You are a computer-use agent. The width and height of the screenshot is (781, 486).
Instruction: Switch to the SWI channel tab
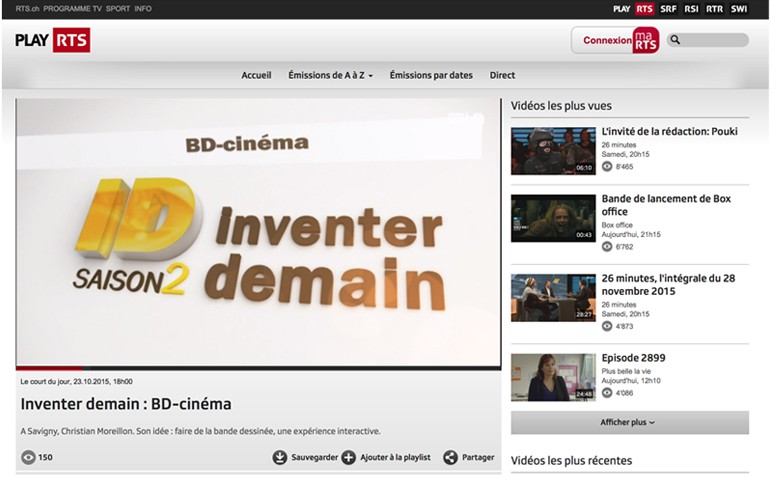739,9
